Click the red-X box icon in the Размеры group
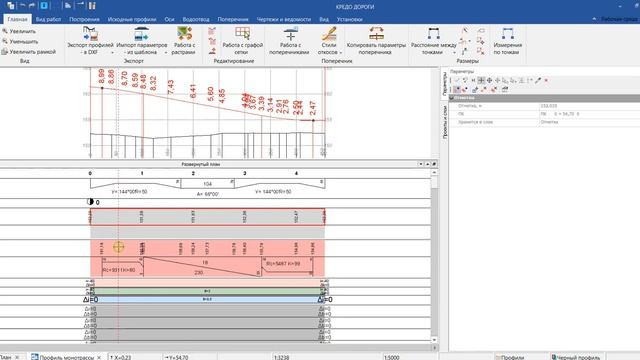 (x=481, y=51)
